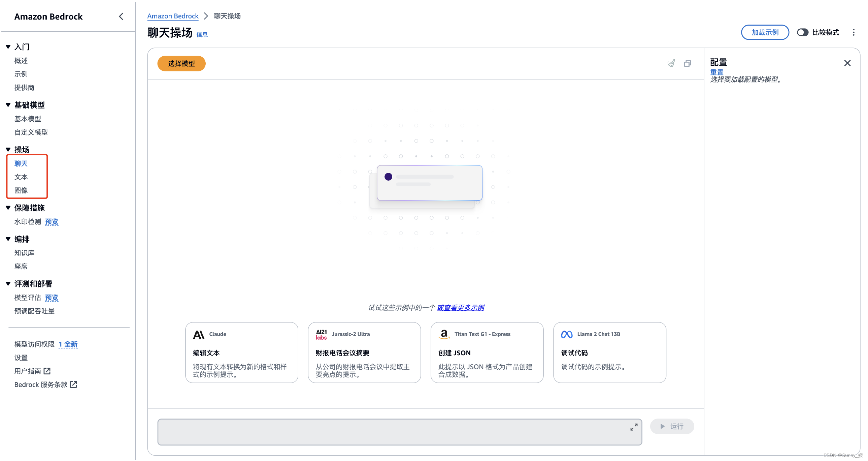The height and width of the screenshot is (461, 868).
Task: Select the Titan Text 创建 JSON card
Action: (487, 352)
